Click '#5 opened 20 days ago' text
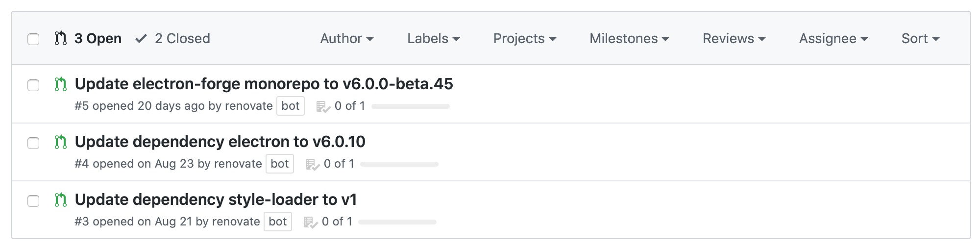980x249 pixels. tap(140, 106)
